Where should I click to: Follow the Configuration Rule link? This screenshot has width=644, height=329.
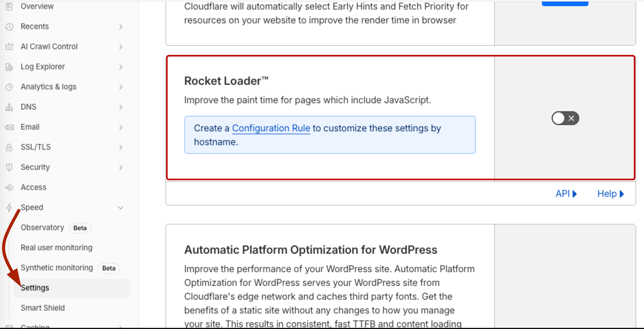pos(271,128)
